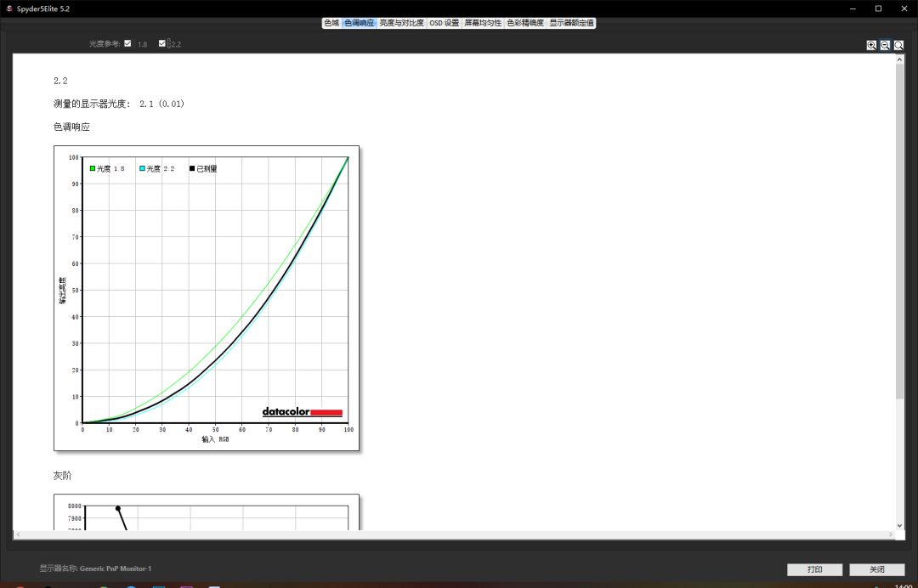Viewport: 918px width, 588px height.
Task: Toggle the 2.2 gamma reference checkbox
Action: tap(162, 43)
